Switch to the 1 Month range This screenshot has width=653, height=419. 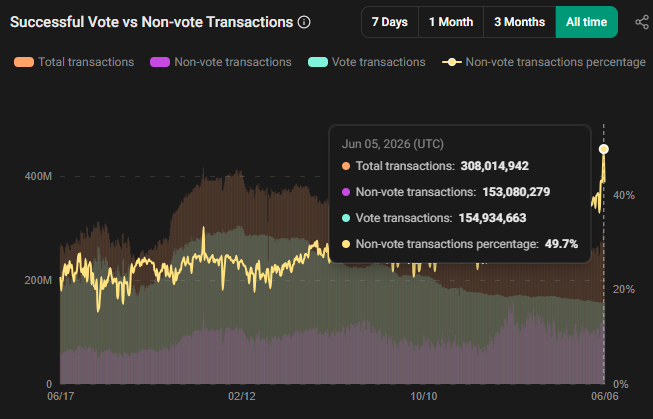pos(451,22)
